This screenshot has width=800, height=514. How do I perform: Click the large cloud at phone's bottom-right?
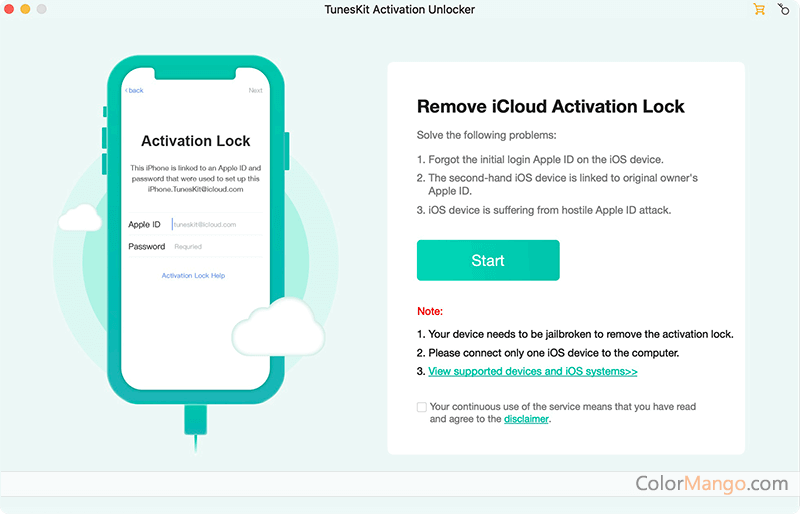[277, 325]
